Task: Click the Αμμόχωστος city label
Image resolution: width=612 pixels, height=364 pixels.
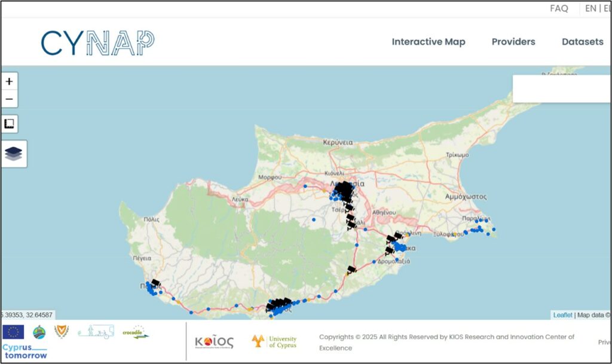Action: click(466, 197)
